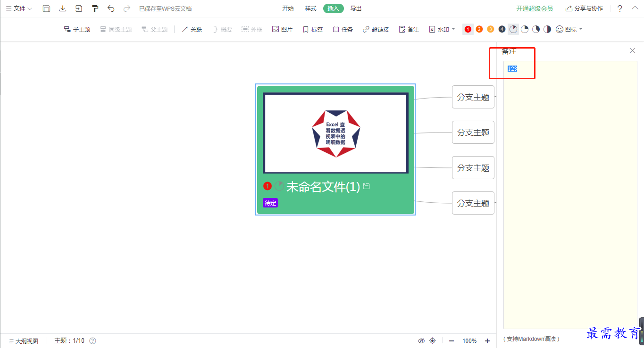The height and width of the screenshot is (348, 644).
Task: Click the 备注 note toolbar button
Action: (x=409, y=29)
